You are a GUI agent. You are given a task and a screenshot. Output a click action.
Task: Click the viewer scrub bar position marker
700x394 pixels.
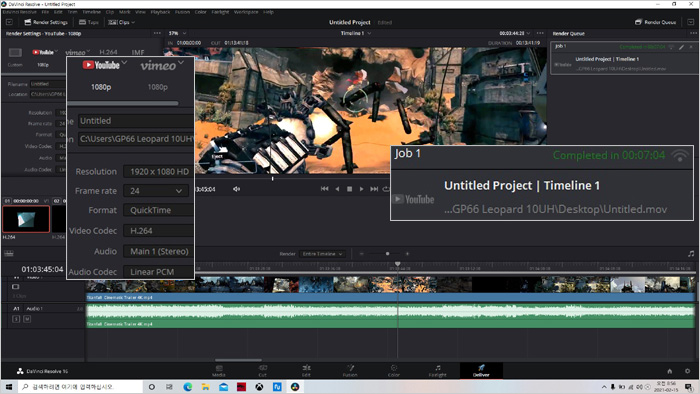[272, 178]
